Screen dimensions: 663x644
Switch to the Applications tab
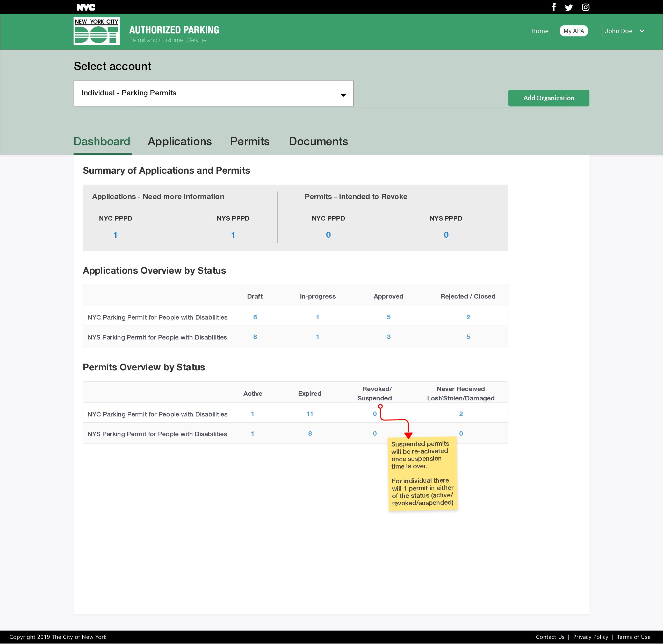180,141
